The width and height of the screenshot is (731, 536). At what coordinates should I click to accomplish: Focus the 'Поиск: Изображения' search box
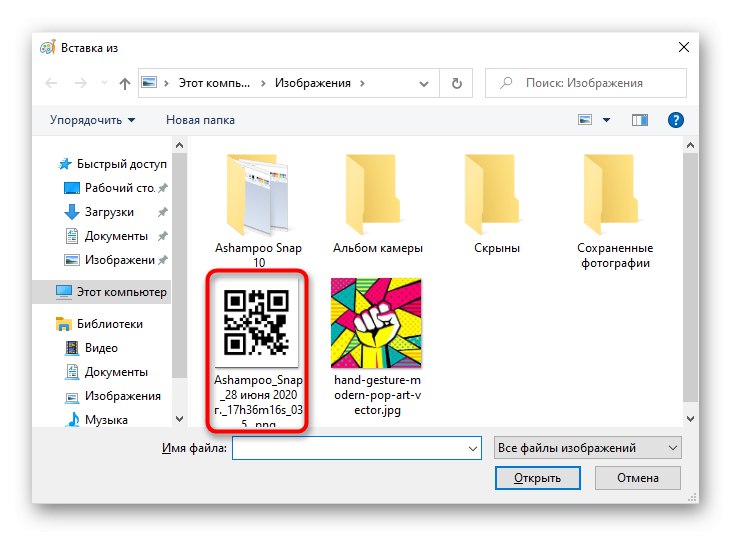pyautogui.click(x=586, y=83)
